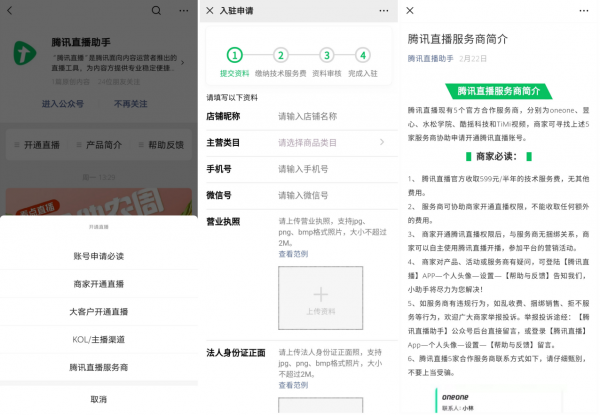Open search in the left panel header
The image size is (600, 415).
[156, 10]
